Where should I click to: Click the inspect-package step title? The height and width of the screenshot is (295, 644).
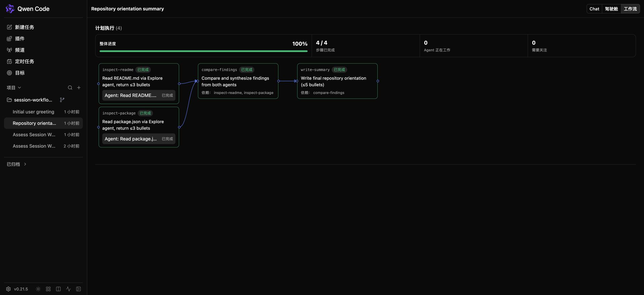119,113
